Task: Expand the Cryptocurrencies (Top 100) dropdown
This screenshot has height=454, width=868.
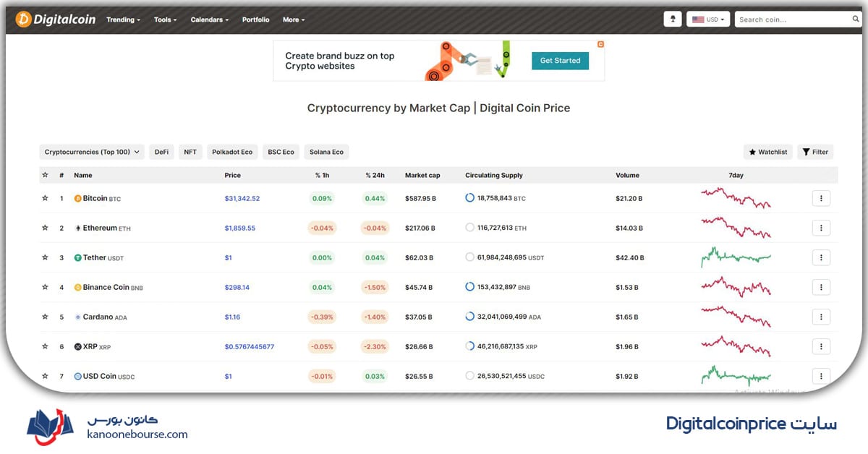Action: [92, 152]
